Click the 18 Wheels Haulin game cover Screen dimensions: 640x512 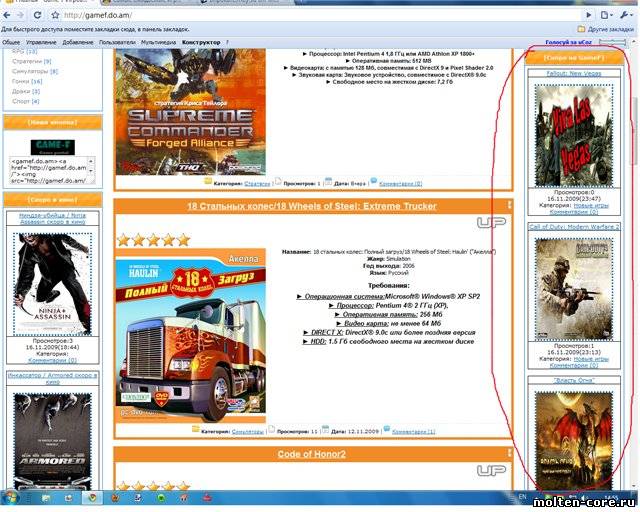click(x=191, y=335)
